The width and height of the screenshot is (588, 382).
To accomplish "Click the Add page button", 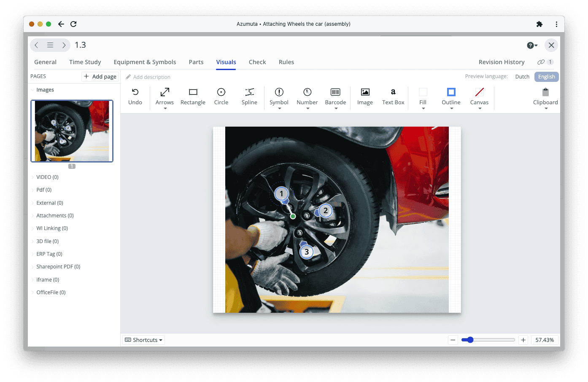I will click(x=100, y=76).
